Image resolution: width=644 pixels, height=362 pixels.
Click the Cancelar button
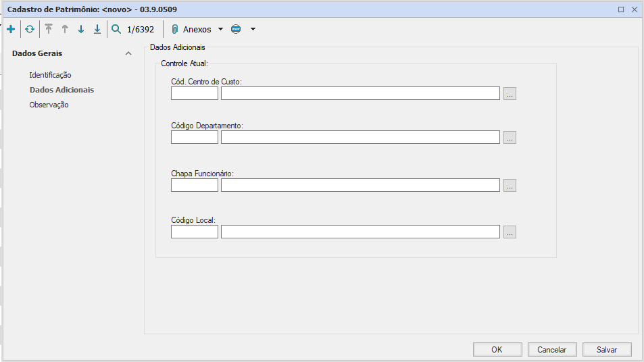pyautogui.click(x=551, y=350)
